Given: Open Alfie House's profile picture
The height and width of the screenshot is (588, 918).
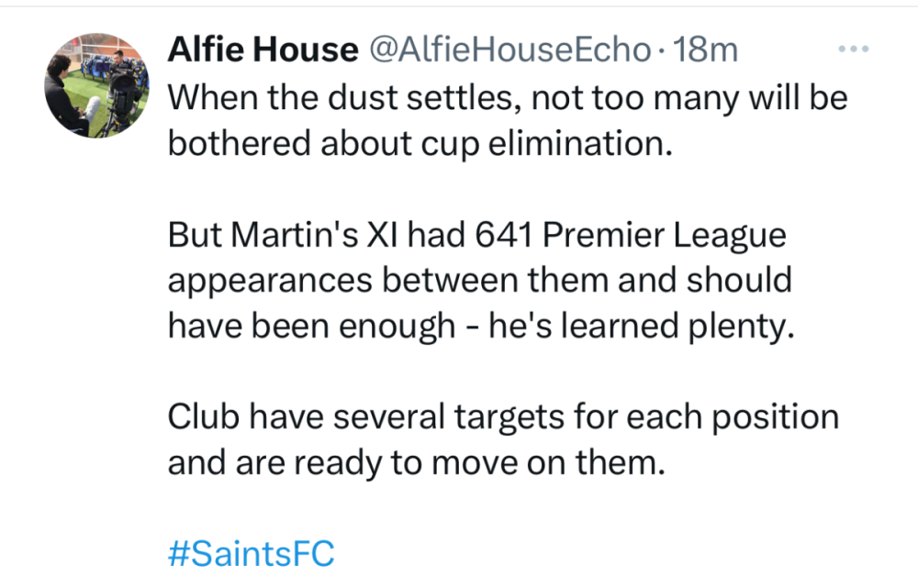Looking at the screenshot, I should (x=96, y=85).
